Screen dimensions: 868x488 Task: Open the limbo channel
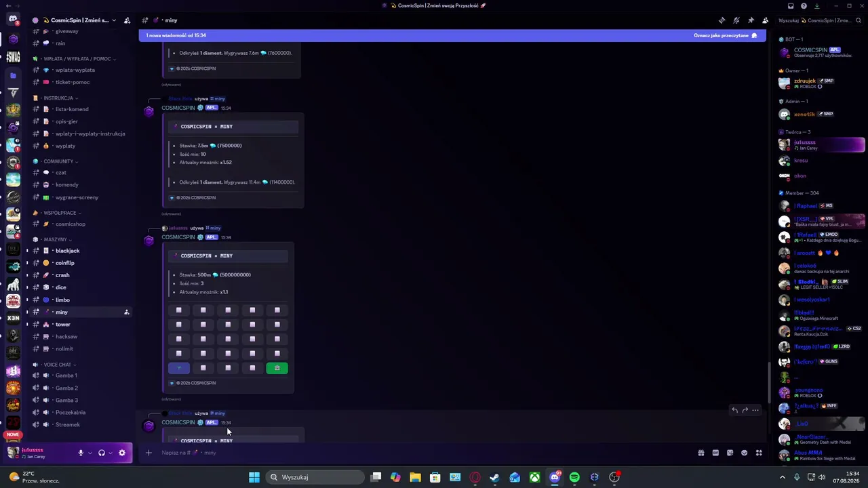[80, 300]
